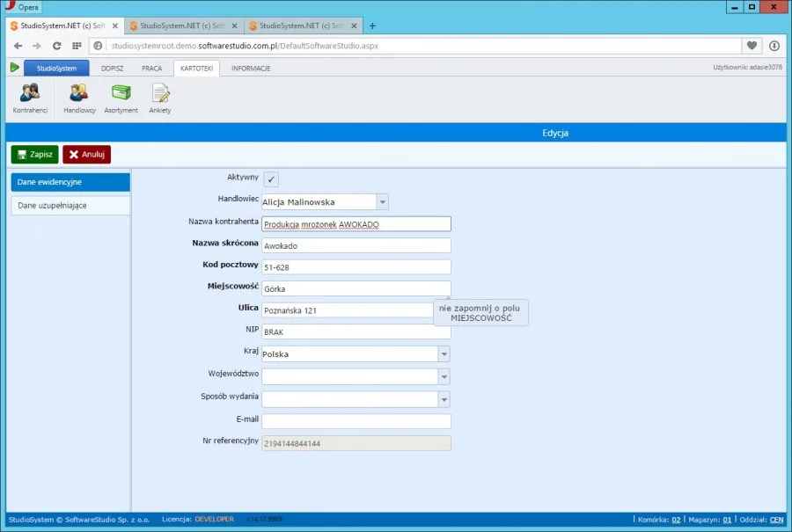Switch to the INFORMACJE ribbon tab
This screenshot has height=532, width=792.
click(251, 68)
